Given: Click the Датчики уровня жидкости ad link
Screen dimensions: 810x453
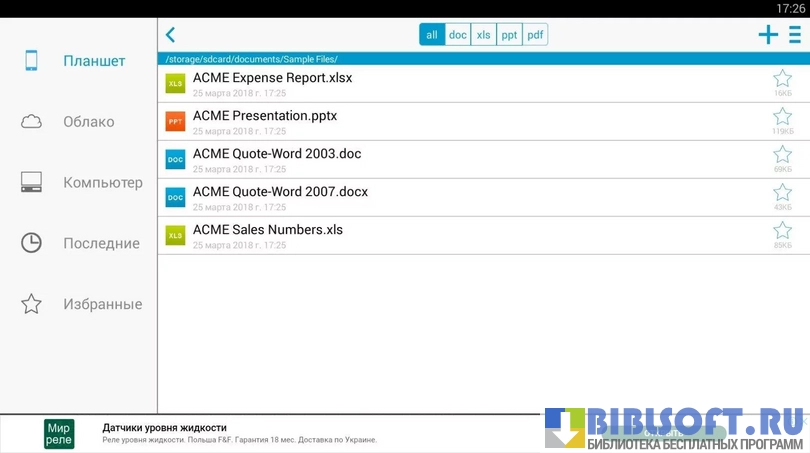Looking at the screenshot, I should [x=165, y=428].
